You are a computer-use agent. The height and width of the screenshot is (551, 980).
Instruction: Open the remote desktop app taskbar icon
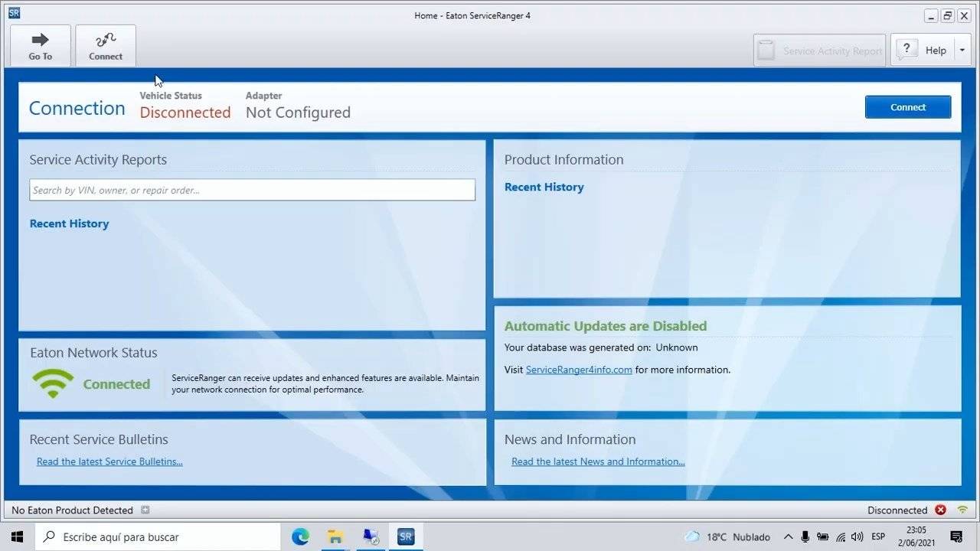pyautogui.click(x=371, y=536)
